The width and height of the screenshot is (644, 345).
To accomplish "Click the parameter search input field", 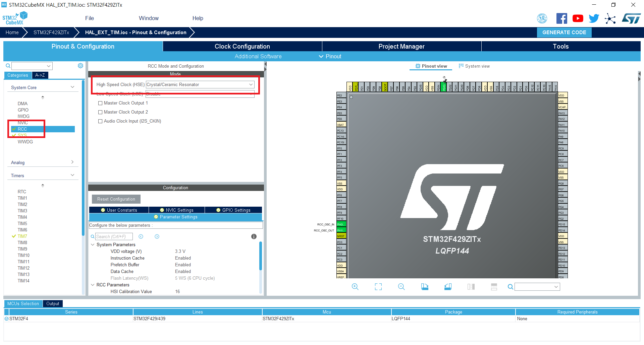I will point(114,236).
